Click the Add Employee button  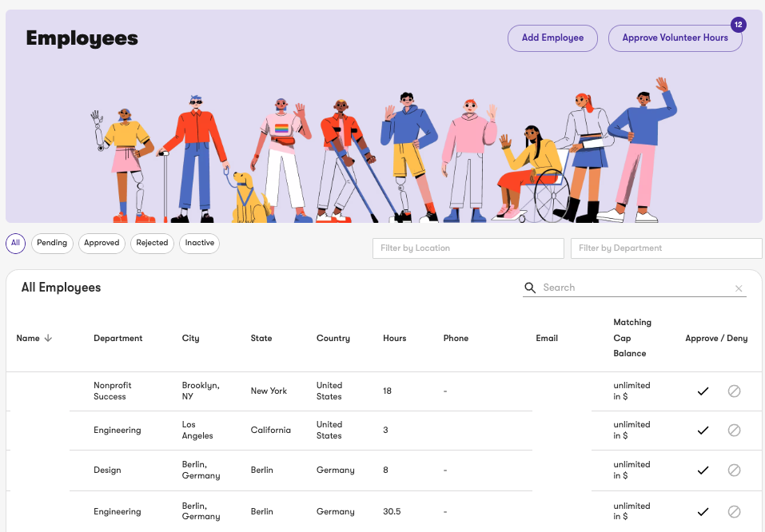(x=553, y=38)
